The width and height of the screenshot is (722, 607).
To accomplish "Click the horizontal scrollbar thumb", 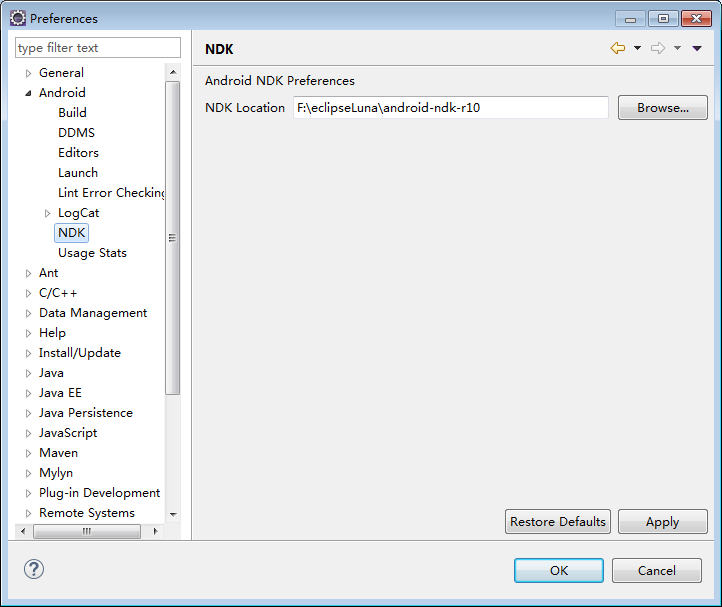I will pos(87,531).
